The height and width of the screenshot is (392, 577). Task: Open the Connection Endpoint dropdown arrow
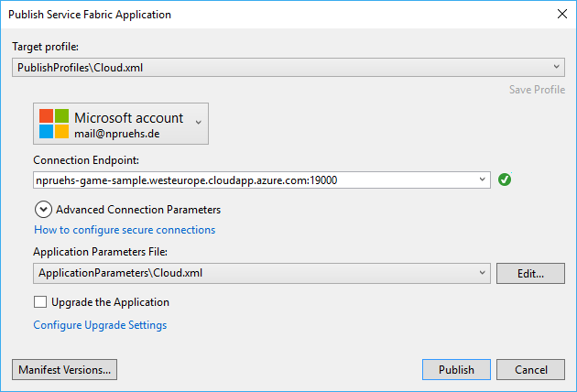483,180
